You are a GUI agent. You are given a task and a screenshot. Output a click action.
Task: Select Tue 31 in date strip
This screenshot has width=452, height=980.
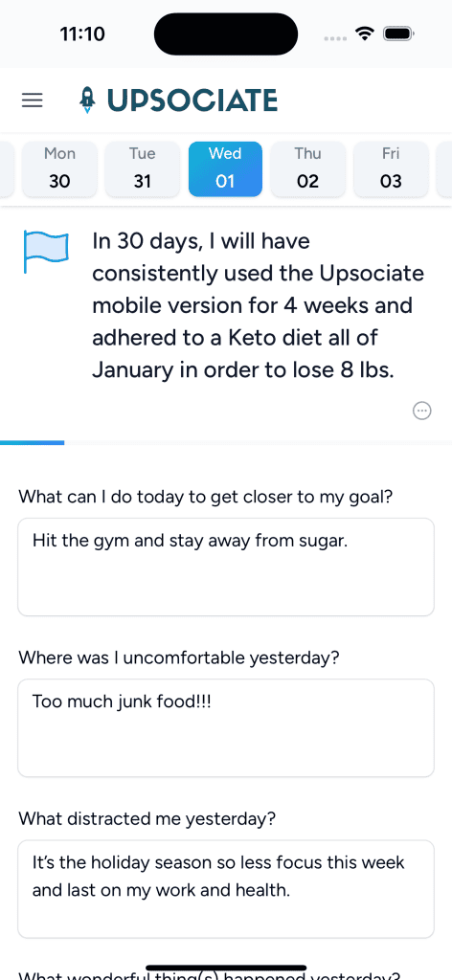click(x=143, y=168)
